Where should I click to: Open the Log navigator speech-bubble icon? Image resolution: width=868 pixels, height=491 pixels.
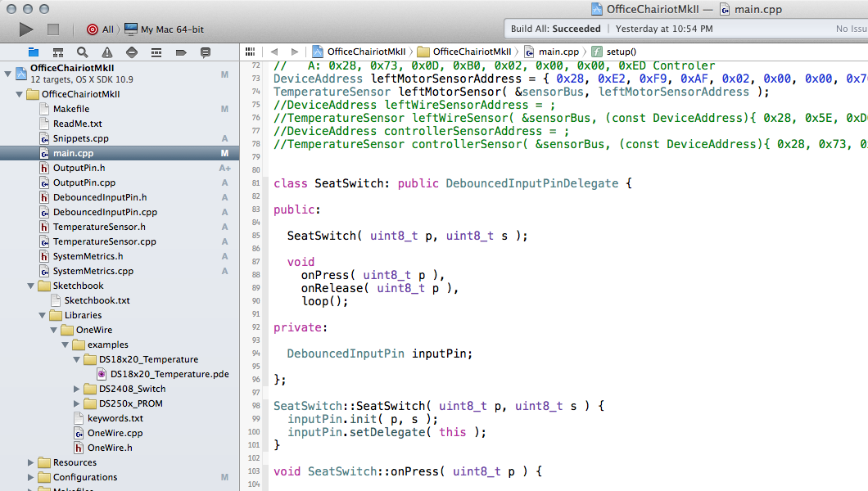tap(206, 52)
